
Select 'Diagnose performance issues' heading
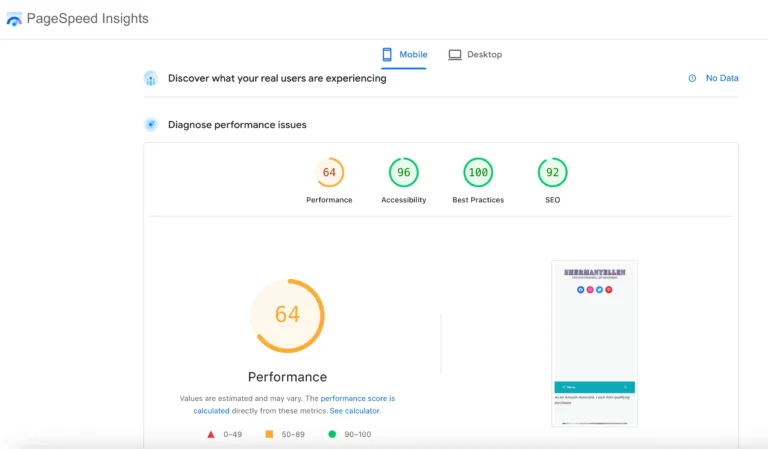tap(237, 125)
